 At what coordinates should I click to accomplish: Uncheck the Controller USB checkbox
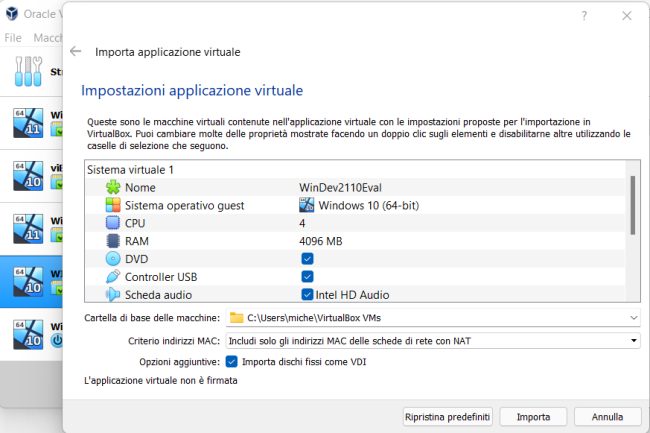(x=307, y=276)
